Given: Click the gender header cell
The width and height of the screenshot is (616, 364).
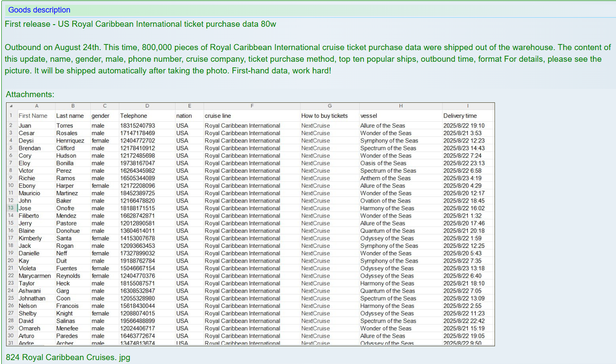Looking at the screenshot, I should point(100,116).
